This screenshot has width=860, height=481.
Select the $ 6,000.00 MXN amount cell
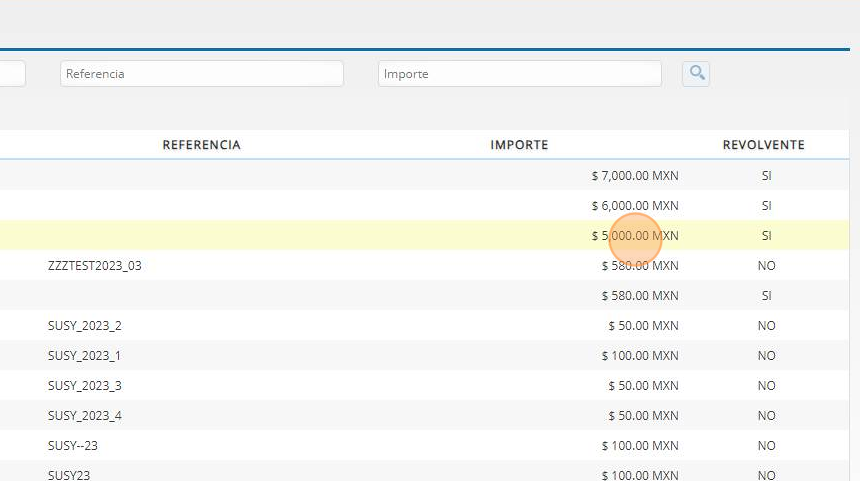pos(635,206)
